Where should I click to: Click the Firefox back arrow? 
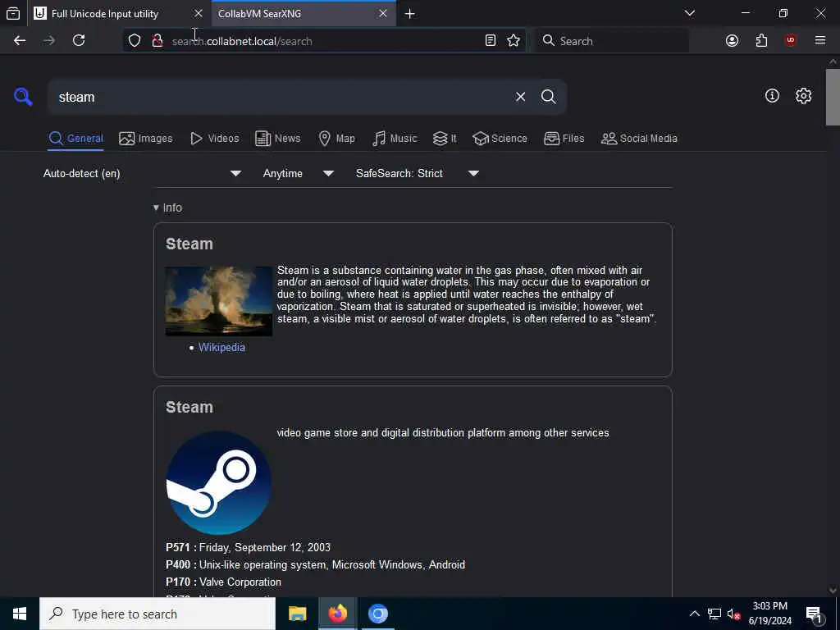pyautogui.click(x=20, y=41)
